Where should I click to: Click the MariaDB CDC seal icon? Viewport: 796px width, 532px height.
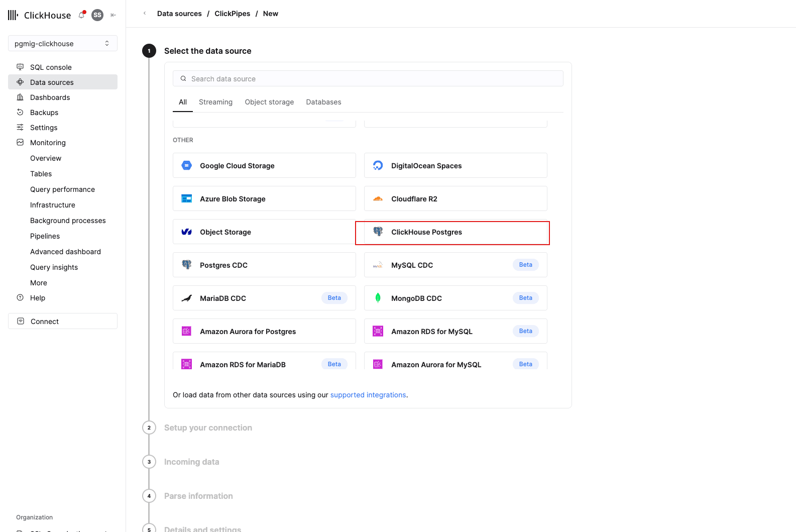tap(187, 298)
